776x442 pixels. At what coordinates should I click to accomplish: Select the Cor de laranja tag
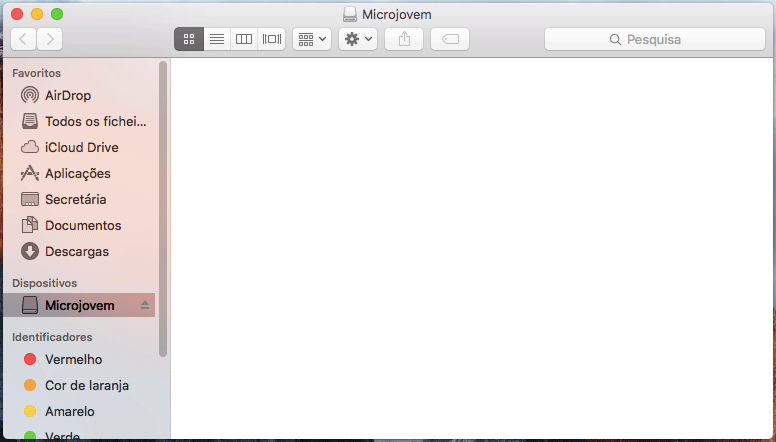pyautogui.click(x=79, y=385)
